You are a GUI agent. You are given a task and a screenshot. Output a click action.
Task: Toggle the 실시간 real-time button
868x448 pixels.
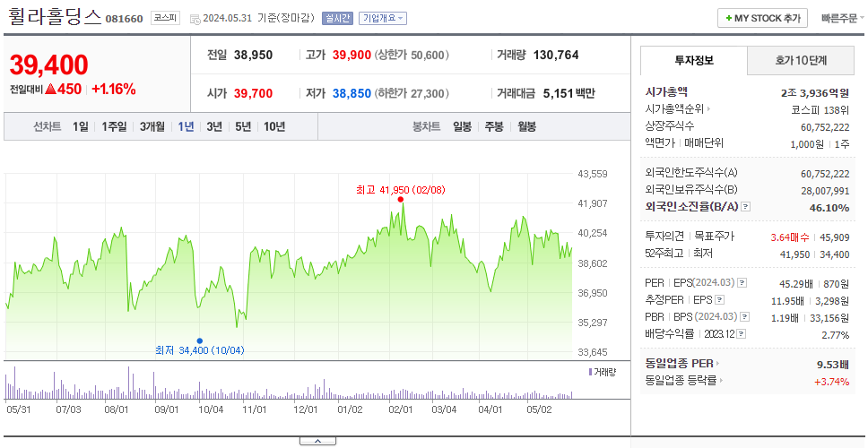click(x=338, y=18)
